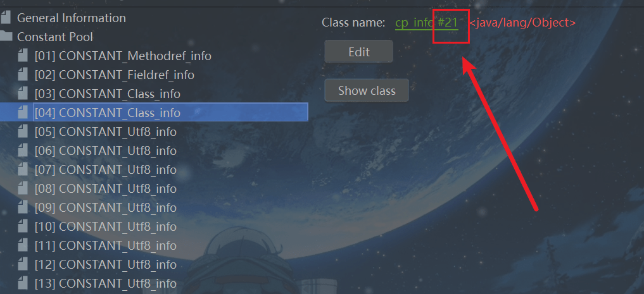Click the file icon beside [01] CONSTANT_Methodref_info
Screen dimensions: 644x294
23,56
